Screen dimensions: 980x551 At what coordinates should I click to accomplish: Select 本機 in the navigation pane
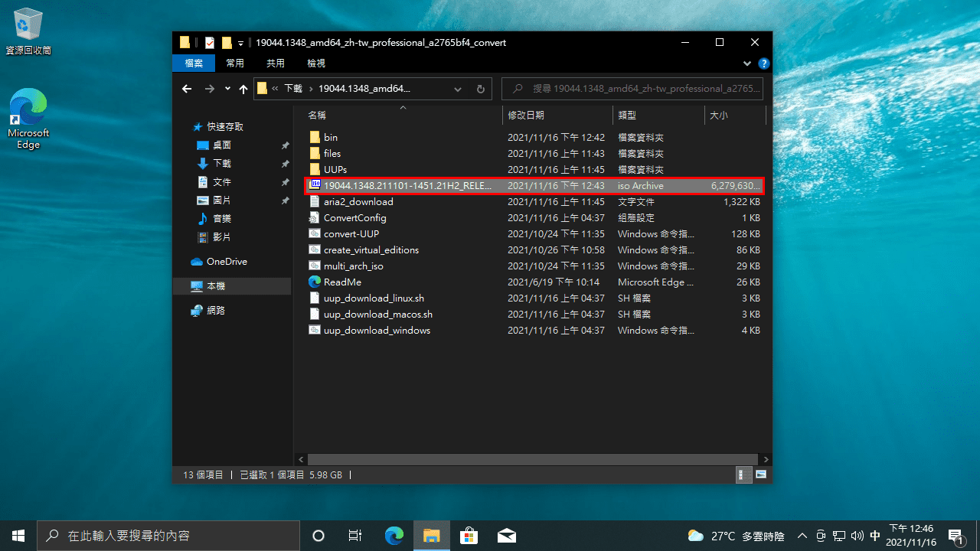tap(216, 286)
